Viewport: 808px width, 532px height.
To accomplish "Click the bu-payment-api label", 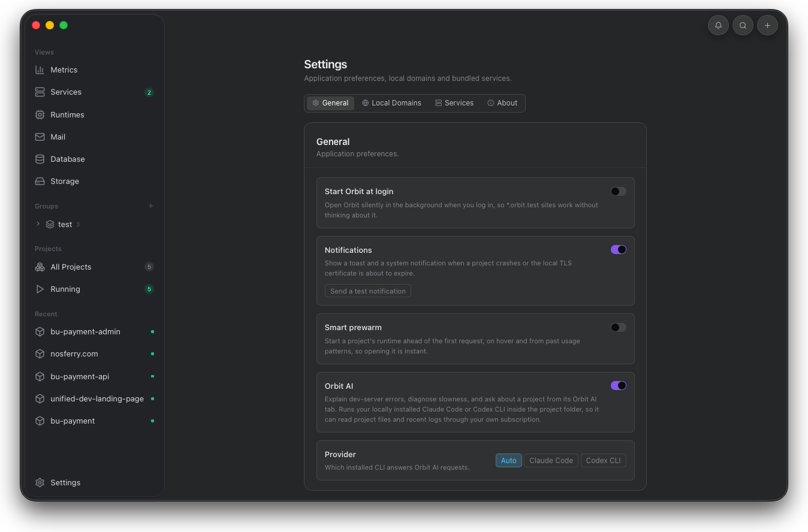I will click(x=80, y=376).
